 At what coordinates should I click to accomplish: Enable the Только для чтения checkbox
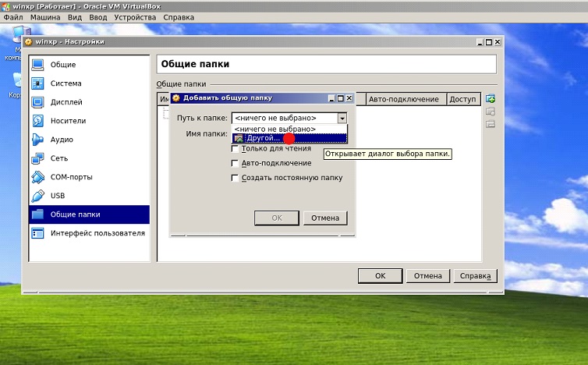235,148
